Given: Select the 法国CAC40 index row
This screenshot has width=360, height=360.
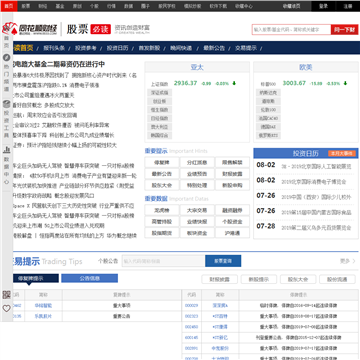Looking at the screenshot, I should (x=268, y=118).
